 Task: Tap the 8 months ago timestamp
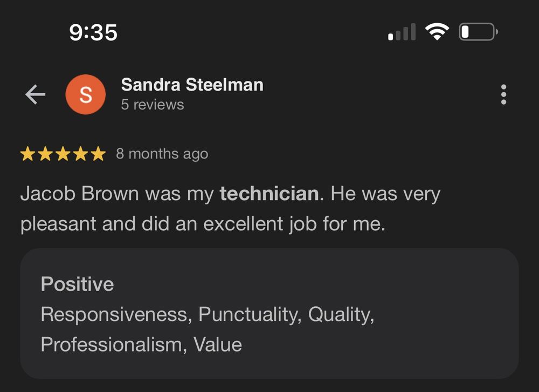pyautogui.click(x=162, y=154)
